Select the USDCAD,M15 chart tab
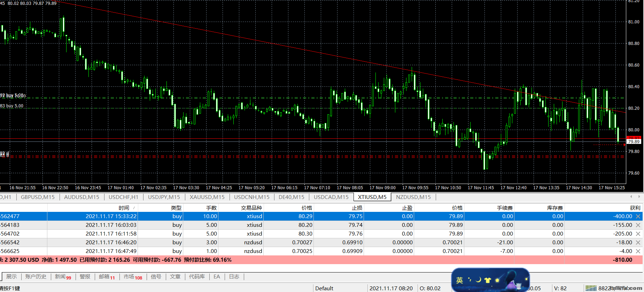 (x=331, y=197)
